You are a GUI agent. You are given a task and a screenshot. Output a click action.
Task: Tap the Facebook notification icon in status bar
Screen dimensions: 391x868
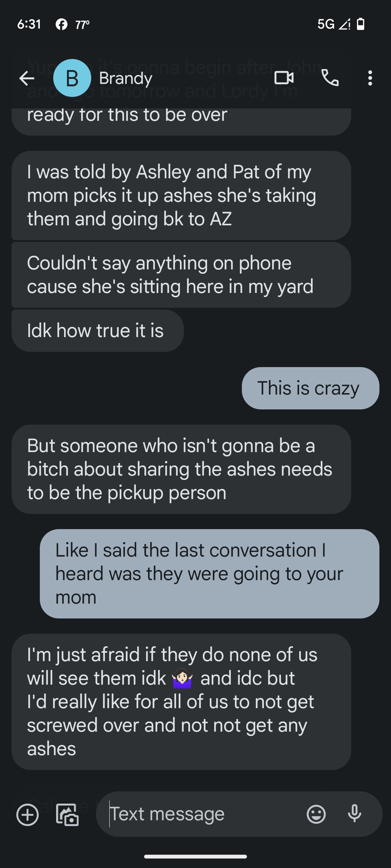tap(62, 24)
